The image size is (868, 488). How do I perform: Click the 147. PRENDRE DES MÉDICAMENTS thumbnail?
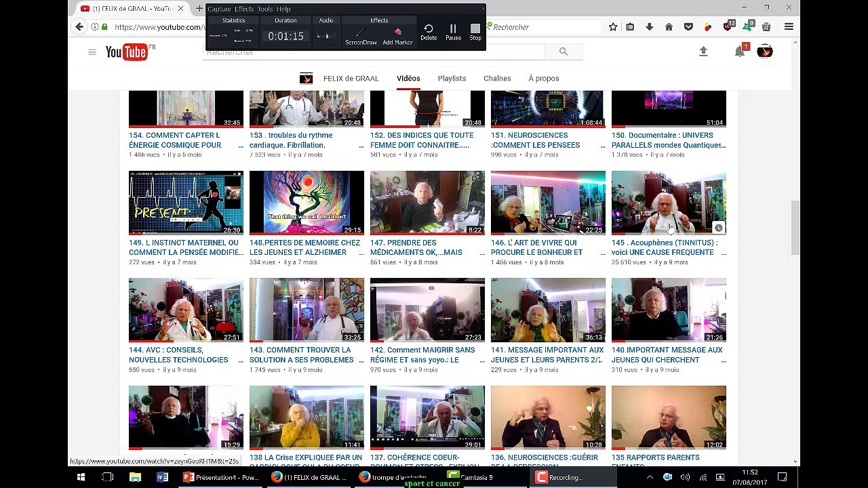click(x=427, y=203)
